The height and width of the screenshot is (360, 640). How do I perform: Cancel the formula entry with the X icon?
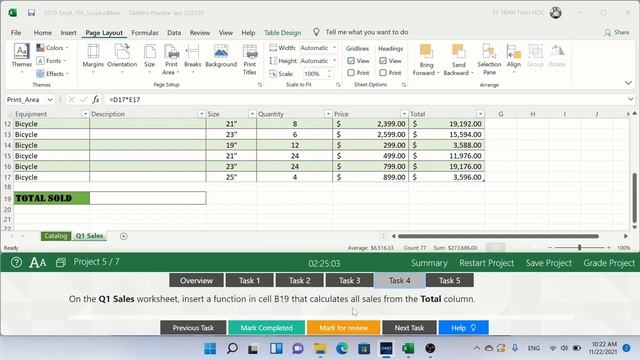(x=71, y=99)
